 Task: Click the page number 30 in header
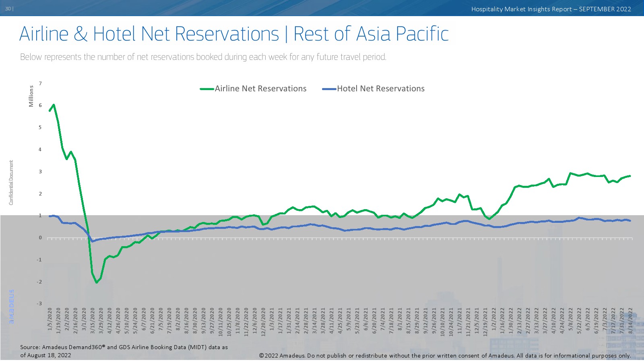click(x=8, y=9)
